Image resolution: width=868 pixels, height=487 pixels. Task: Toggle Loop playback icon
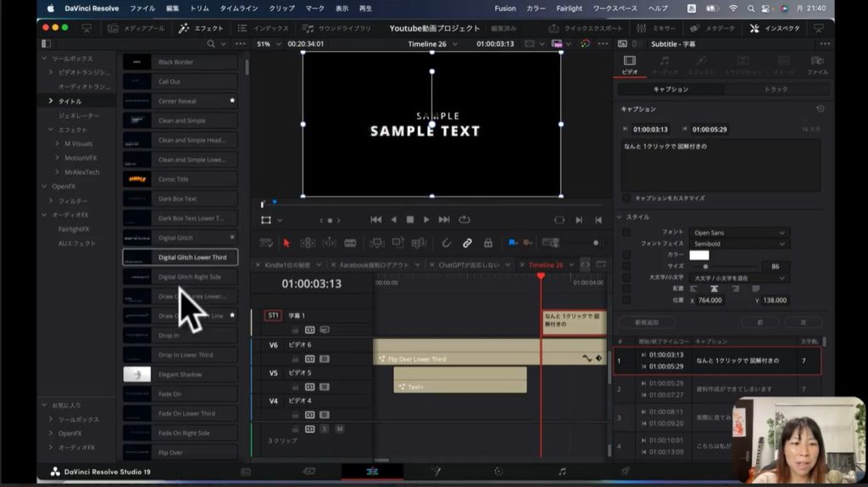point(465,220)
